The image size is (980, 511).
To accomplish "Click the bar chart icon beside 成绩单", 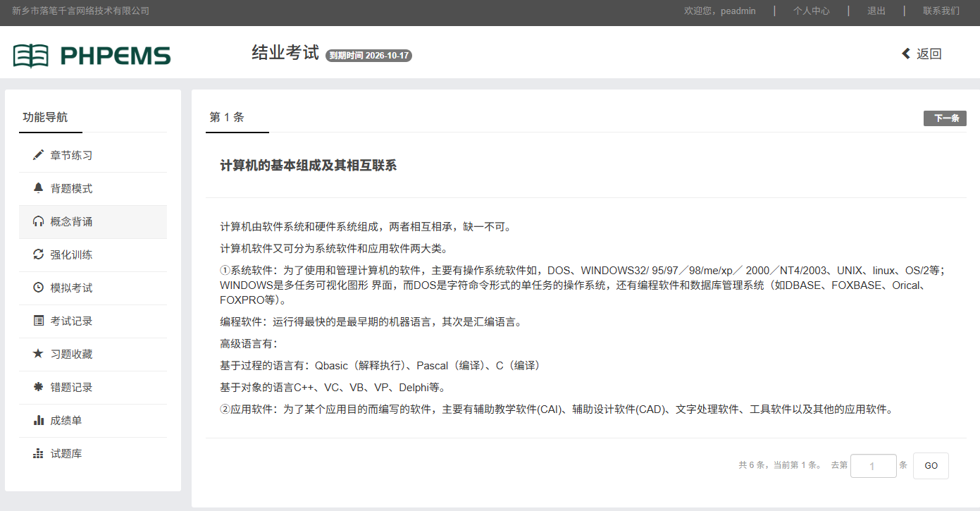I will coord(39,420).
